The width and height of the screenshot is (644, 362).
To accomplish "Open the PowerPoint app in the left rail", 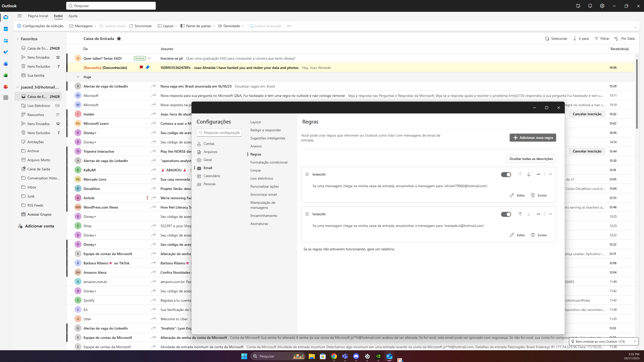I will coord(6,87).
